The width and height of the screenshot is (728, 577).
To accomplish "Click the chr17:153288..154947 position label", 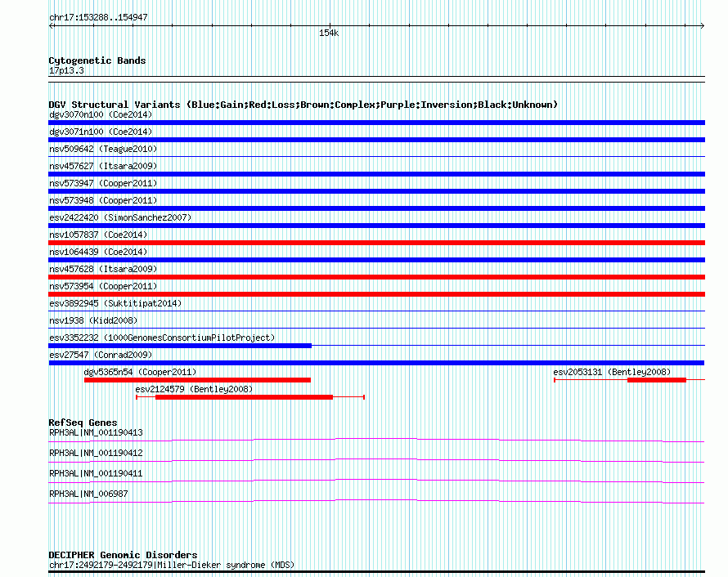I will click(x=98, y=17).
